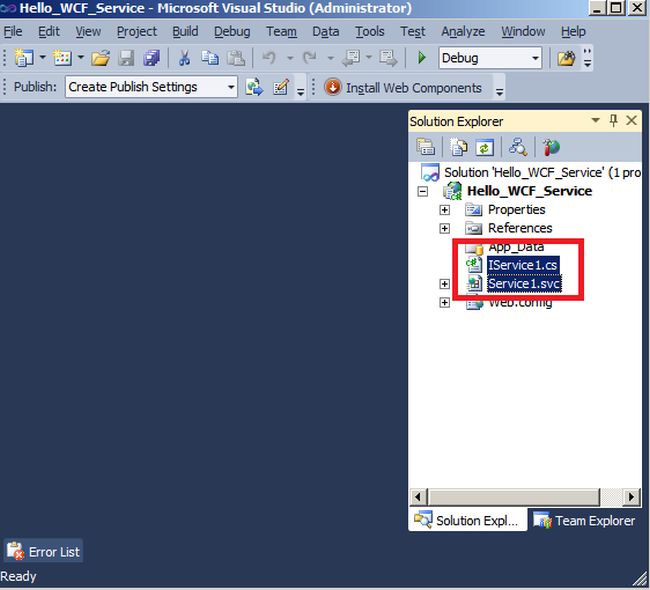This screenshot has height=590, width=650.
Task: Expand the Web.config node
Action: pyautogui.click(x=444, y=303)
